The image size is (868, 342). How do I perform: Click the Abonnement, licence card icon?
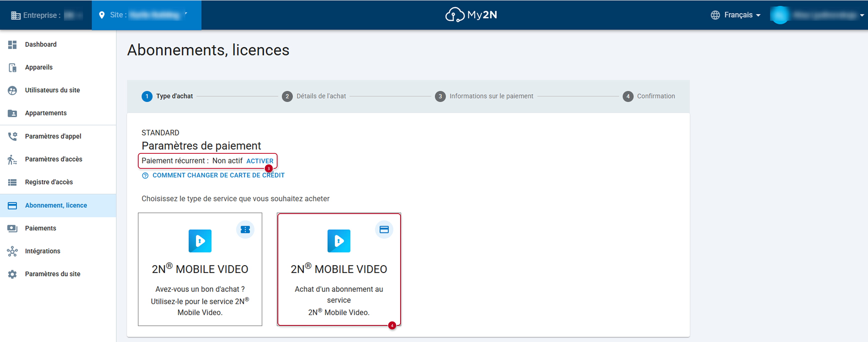(x=12, y=205)
